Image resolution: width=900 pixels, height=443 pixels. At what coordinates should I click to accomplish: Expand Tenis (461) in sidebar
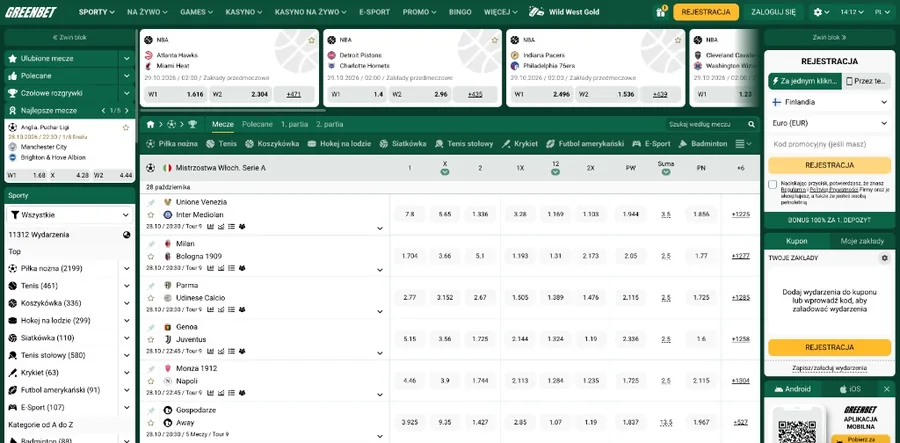127,286
